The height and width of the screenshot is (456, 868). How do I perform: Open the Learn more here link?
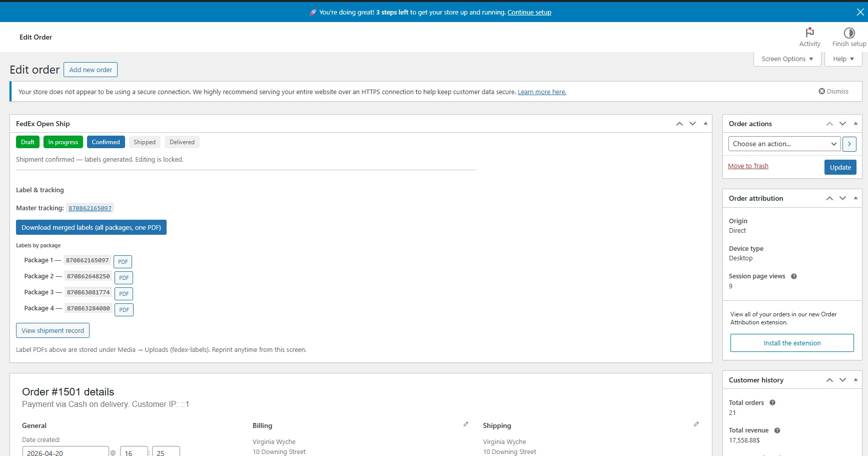[542, 92]
